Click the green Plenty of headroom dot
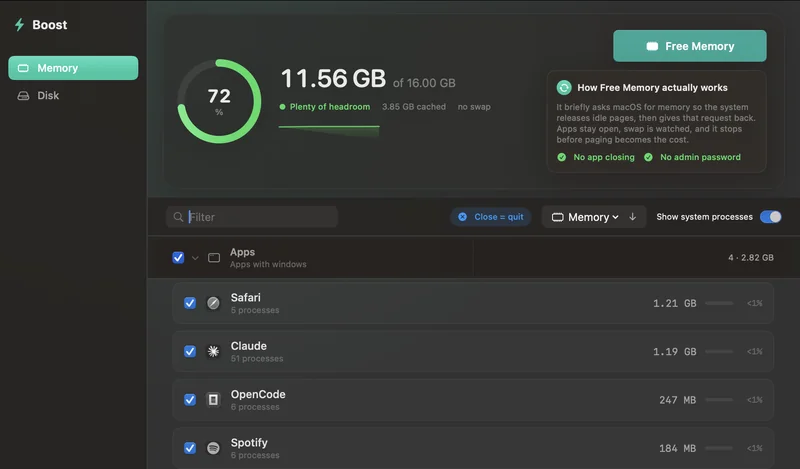Viewport: 800px width, 469px height. [282, 107]
